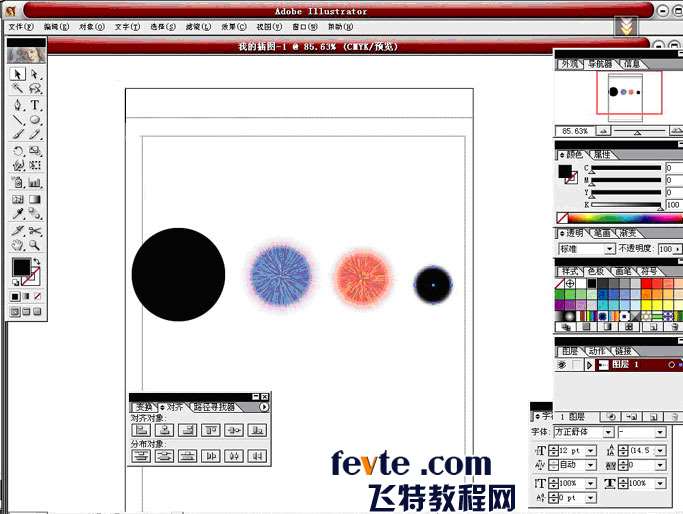This screenshot has width=683, height=514.
Task: Open the font style dropdown
Action: tap(660, 432)
